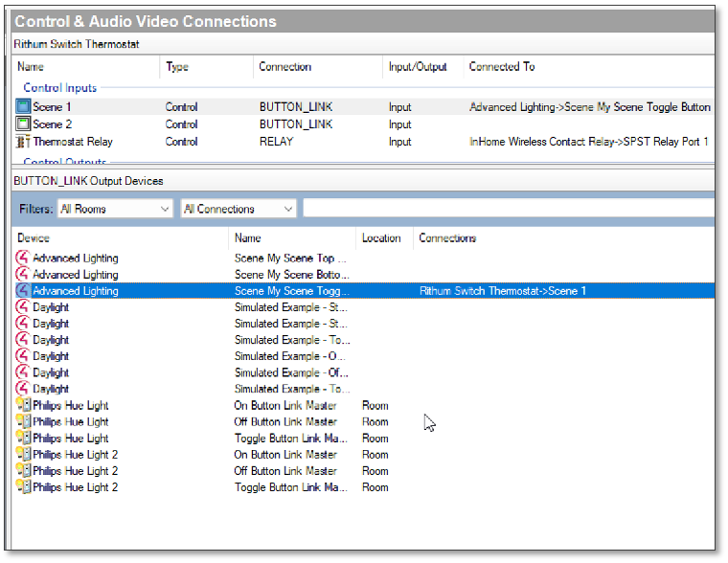Click the filter search text field
The width and height of the screenshot is (728, 563).
tap(509, 208)
